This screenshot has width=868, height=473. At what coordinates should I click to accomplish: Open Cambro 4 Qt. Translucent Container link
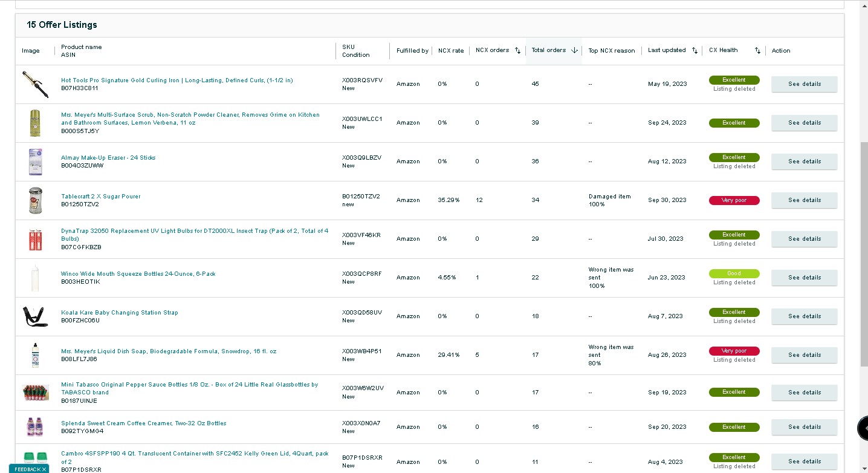(195, 458)
